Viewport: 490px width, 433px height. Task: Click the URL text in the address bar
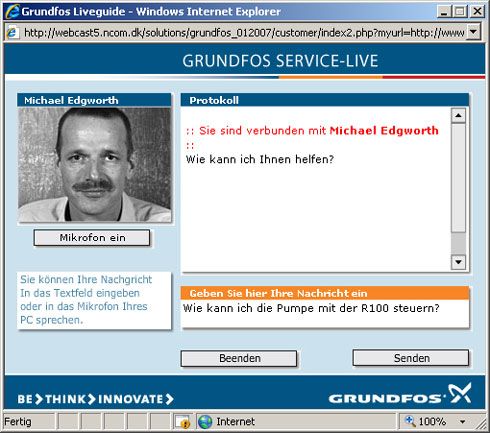coord(244,33)
